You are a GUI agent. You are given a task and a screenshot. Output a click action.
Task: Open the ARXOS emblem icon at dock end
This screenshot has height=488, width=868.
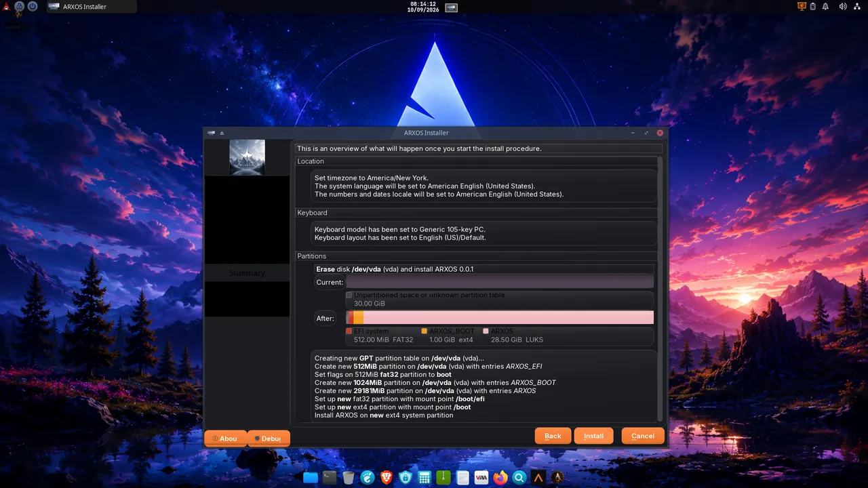click(x=557, y=478)
